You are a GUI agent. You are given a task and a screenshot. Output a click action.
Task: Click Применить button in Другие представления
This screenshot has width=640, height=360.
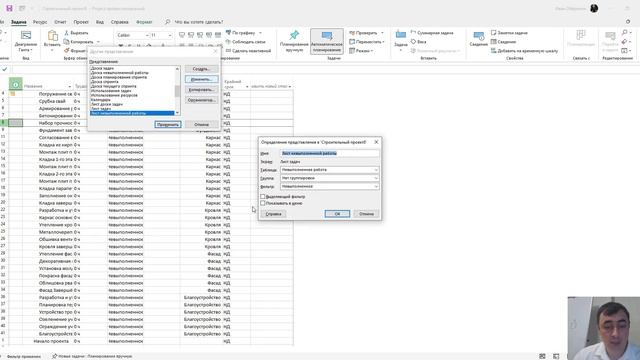pos(168,124)
